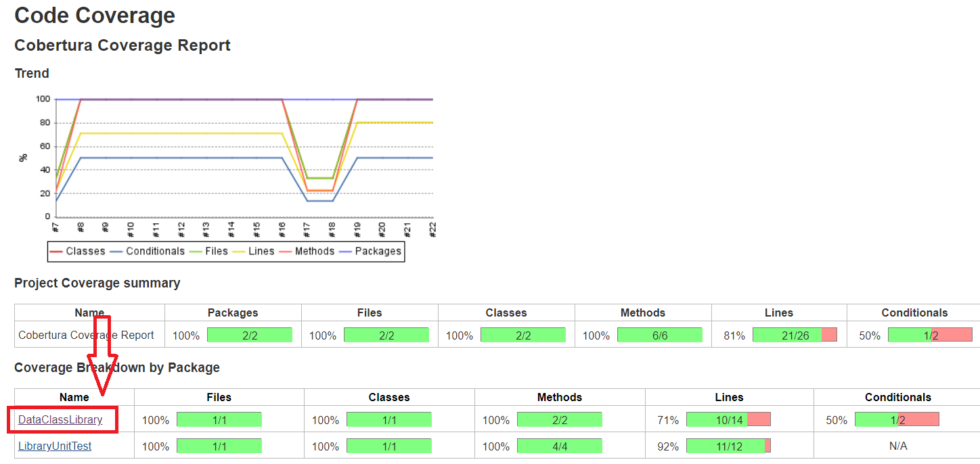Click the LibraryUnitTest Methods 4/4 bar

point(559,446)
